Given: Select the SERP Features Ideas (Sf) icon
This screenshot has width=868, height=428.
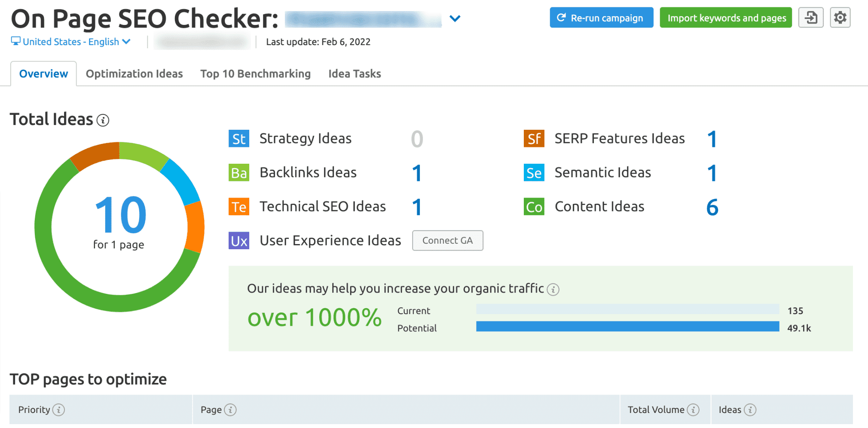Looking at the screenshot, I should click(533, 138).
